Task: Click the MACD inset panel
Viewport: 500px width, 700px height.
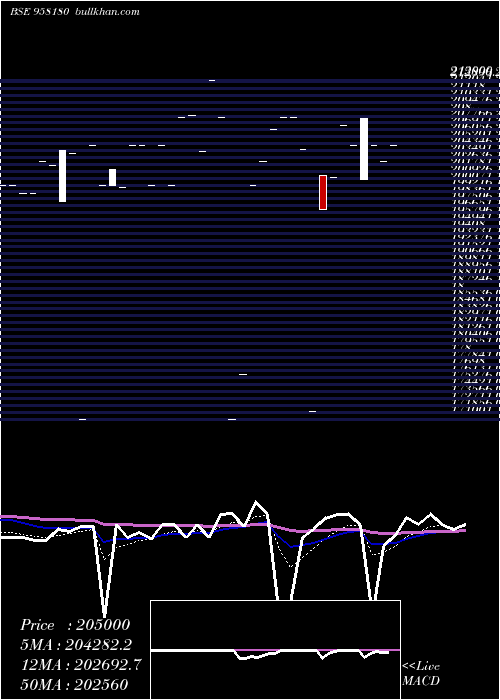Action: pos(275,650)
